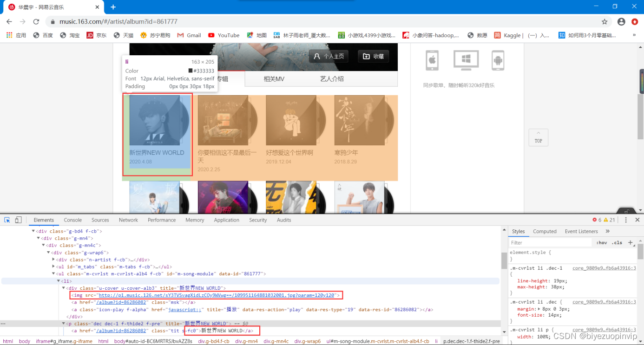Image resolution: width=644 pixels, height=345 pixels.
Task: Click the Windows PC download icon
Action: click(466, 60)
